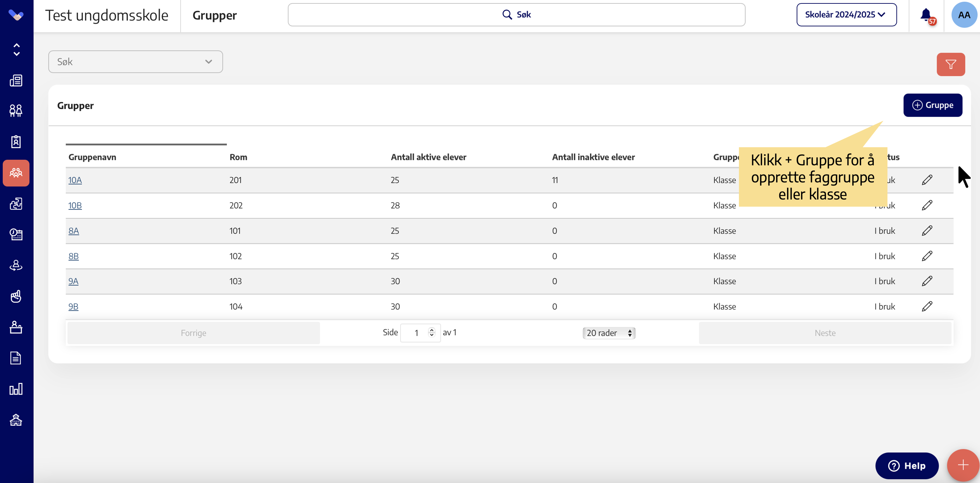Sort by Gruppenavn column header

tap(93, 157)
